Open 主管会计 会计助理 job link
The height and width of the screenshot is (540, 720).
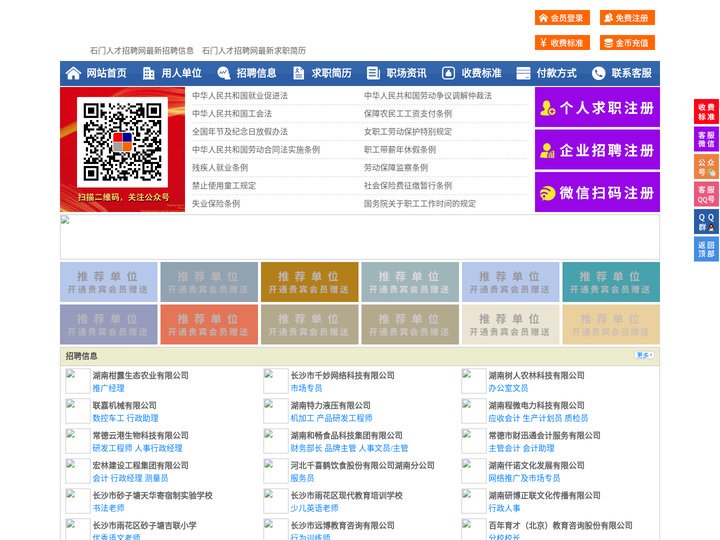tap(521, 448)
